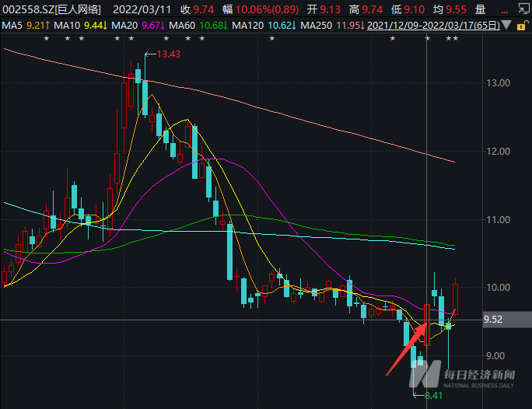Click the last red candlestick on the right
Image resolution: width=532 pixels, height=409 pixels.
455,299
